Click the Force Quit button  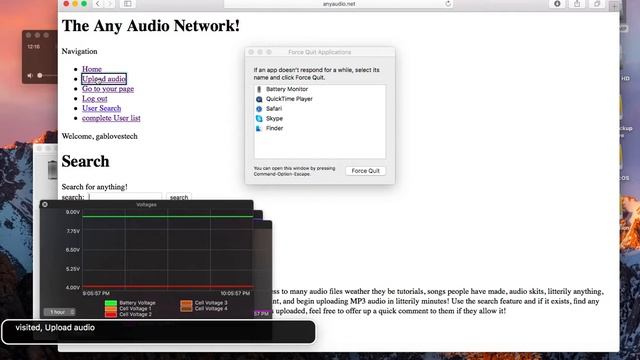(x=365, y=171)
